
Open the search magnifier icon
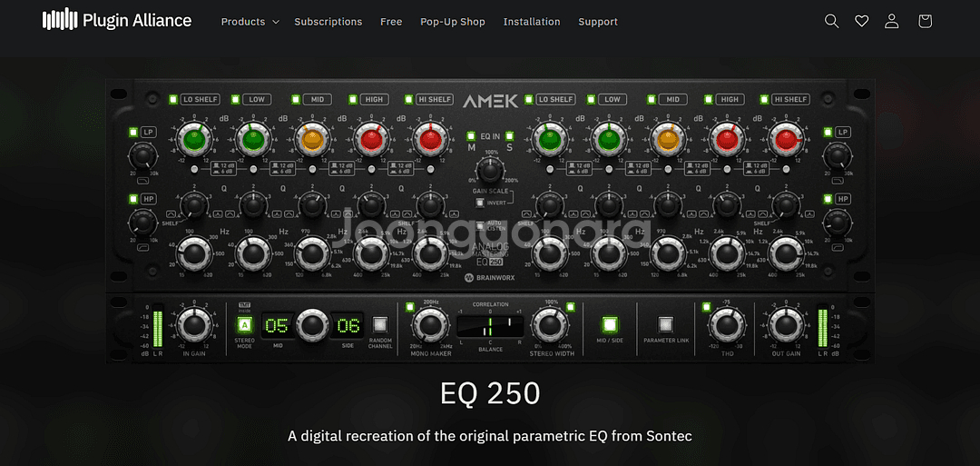coord(831,21)
